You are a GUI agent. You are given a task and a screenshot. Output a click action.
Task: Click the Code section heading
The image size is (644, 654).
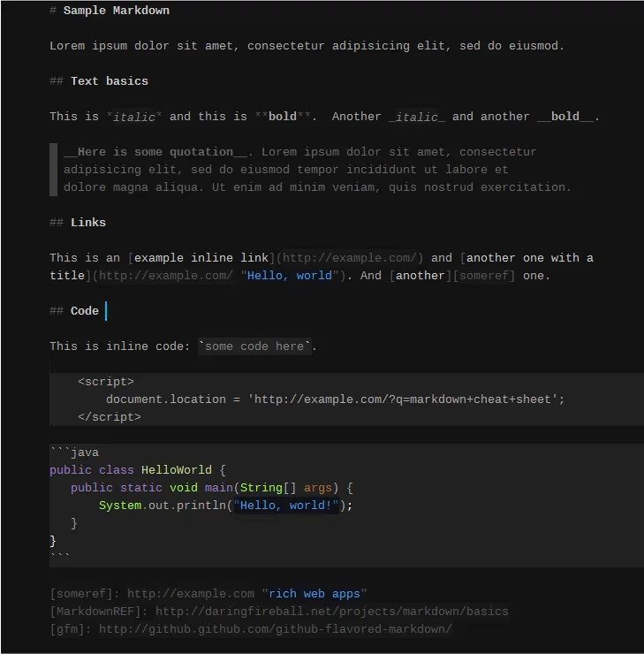click(85, 311)
